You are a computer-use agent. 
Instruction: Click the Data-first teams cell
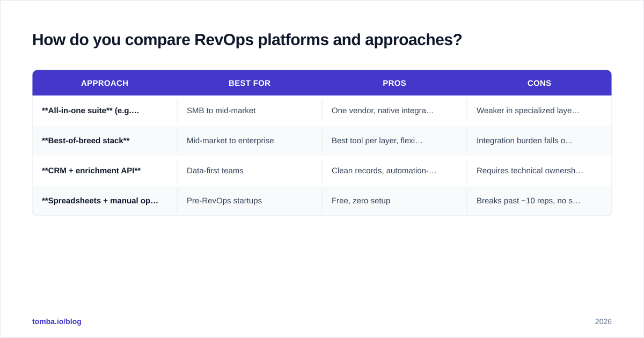pos(250,171)
